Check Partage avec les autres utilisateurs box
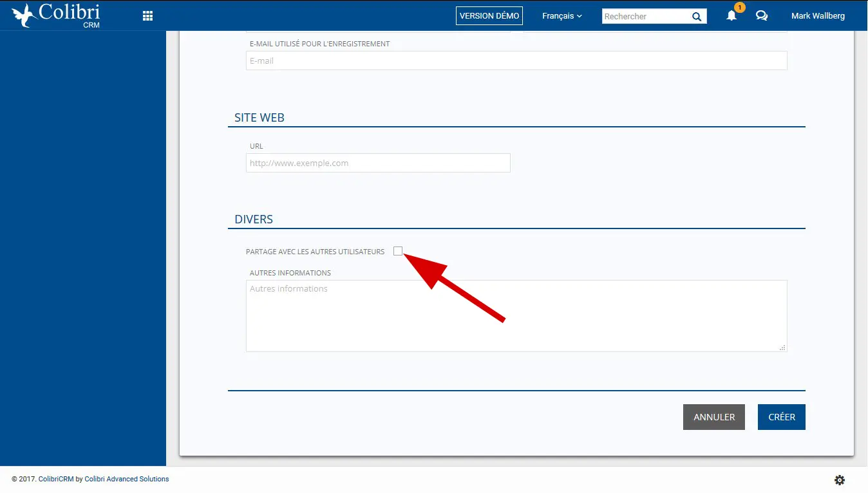The height and width of the screenshot is (493, 868). (x=398, y=251)
